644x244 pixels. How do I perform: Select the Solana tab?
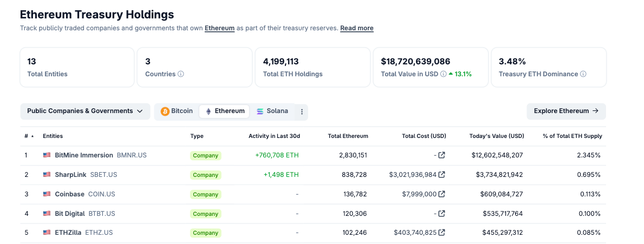tap(272, 111)
